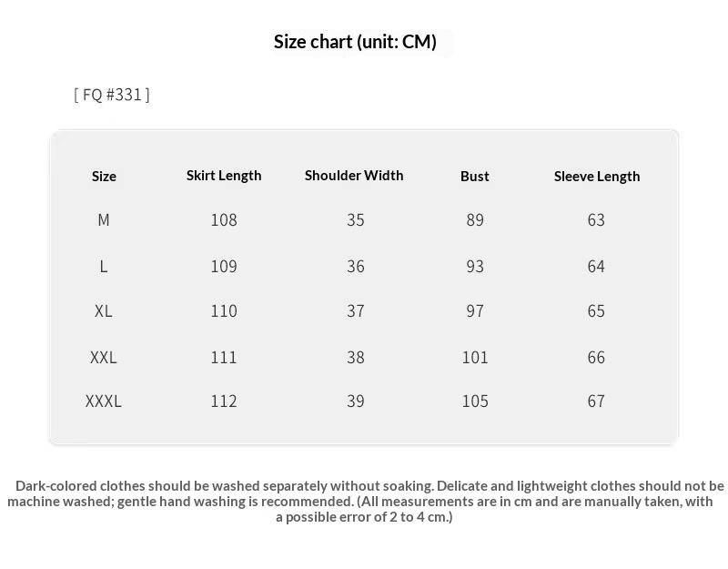Select the M size row label

click(104, 220)
